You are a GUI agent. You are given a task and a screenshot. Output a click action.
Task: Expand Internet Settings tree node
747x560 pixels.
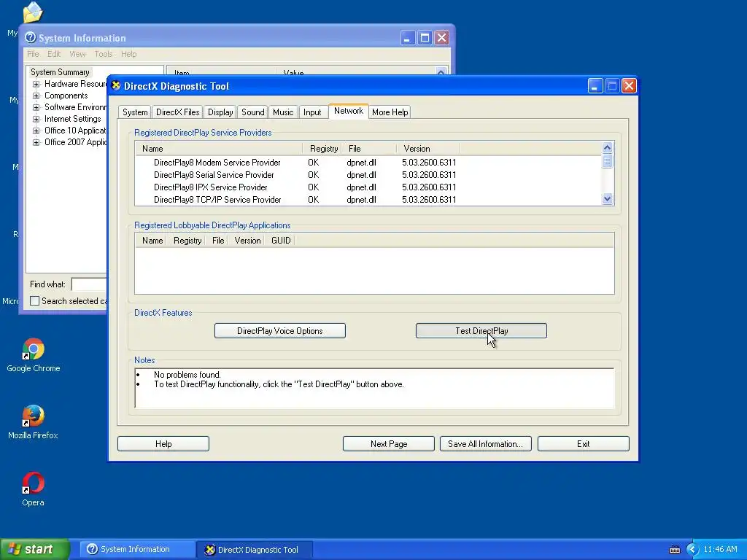click(x=36, y=119)
